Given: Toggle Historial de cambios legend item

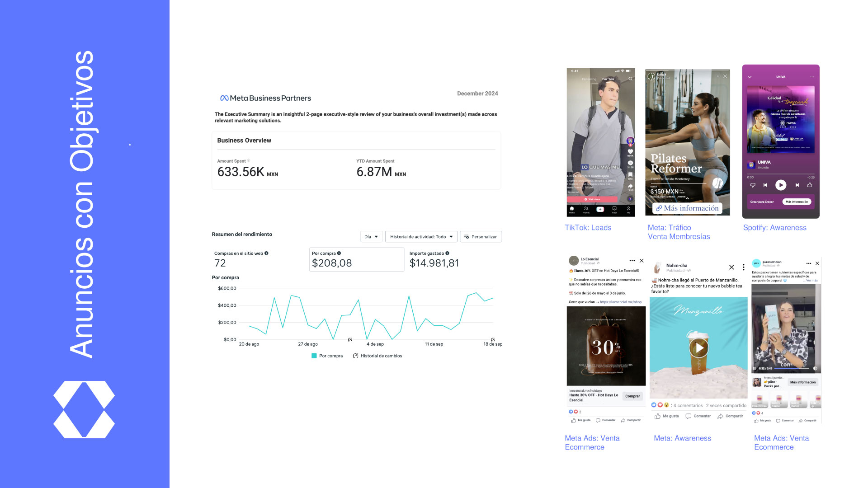Looking at the screenshot, I should [x=377, y=356].
